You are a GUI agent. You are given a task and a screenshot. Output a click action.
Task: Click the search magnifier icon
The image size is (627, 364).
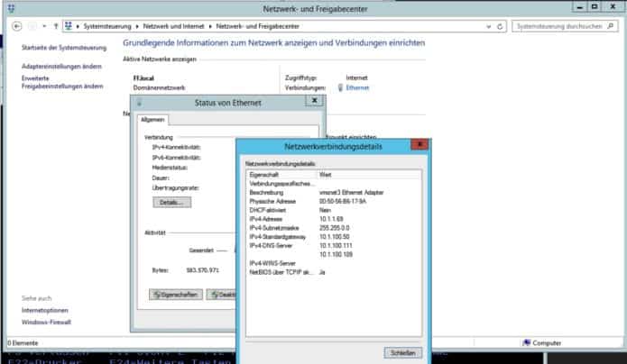(x=609, y=26)
